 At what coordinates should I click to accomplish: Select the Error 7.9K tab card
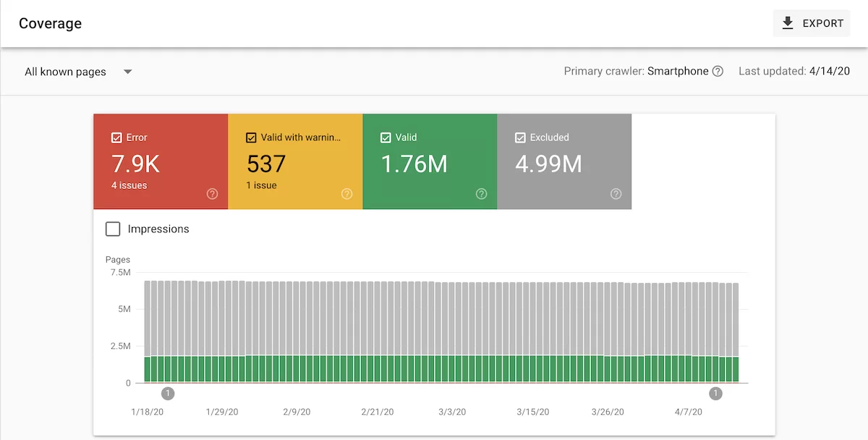[x=161, y=161]
